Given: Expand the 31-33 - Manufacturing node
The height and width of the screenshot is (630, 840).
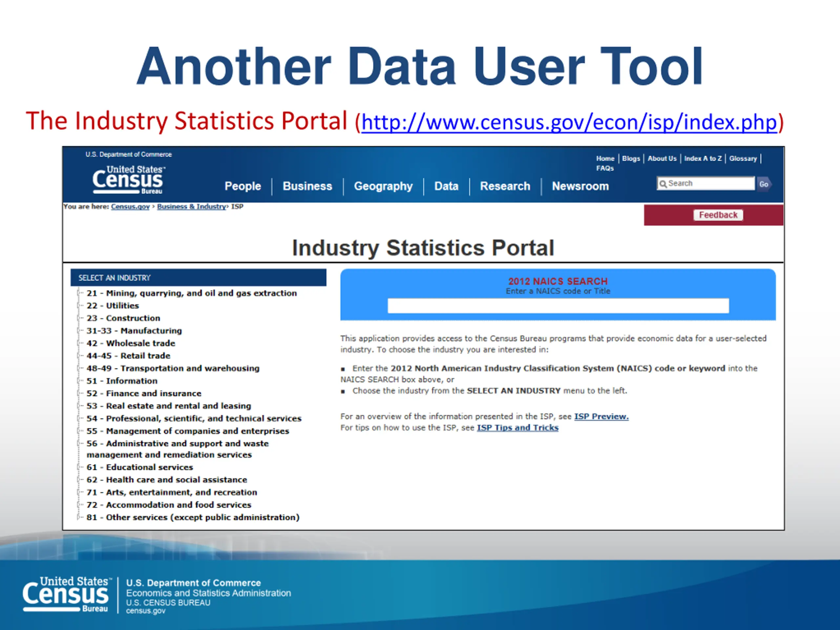Looking at the screenshot, I should [x=79, y=330].
